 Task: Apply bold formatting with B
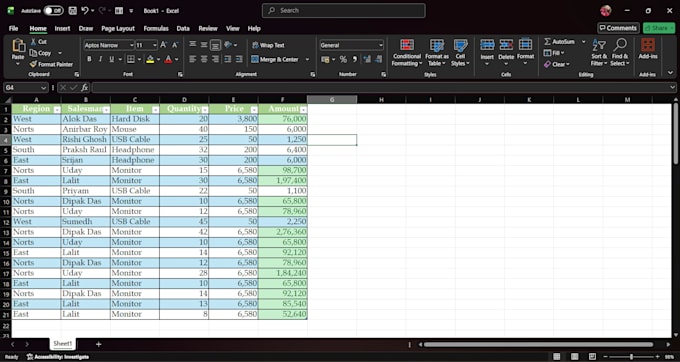[x=89, y=59]
